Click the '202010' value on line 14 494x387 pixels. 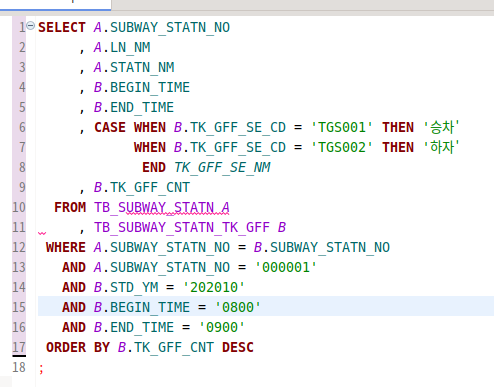(x=214, y=287)
